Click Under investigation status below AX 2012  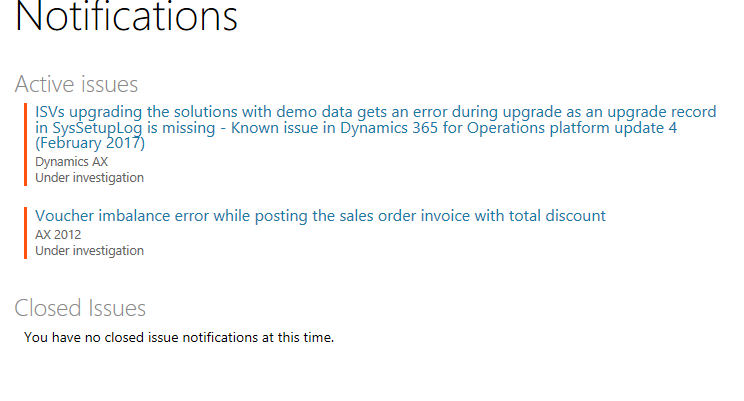click(x=89, y=251)
